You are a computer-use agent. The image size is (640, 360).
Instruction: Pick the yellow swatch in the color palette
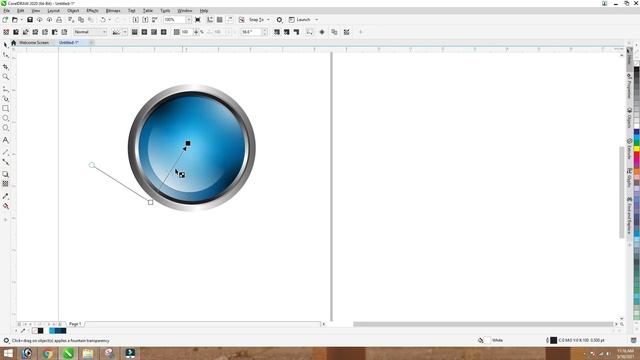pos(636,149)
